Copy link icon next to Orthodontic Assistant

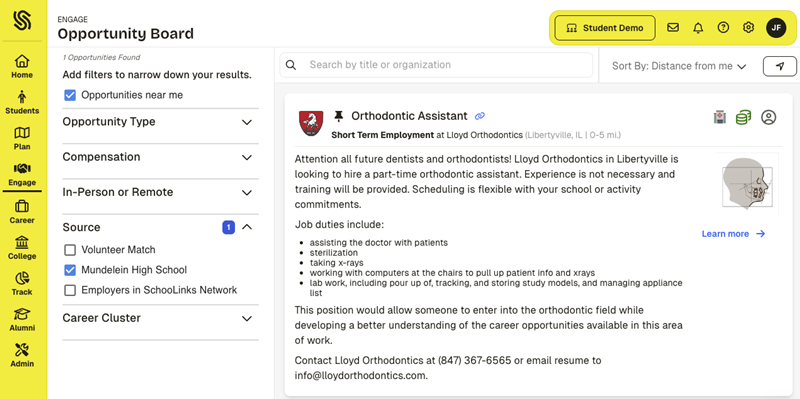pyautogui.click(x=480, y=116)
